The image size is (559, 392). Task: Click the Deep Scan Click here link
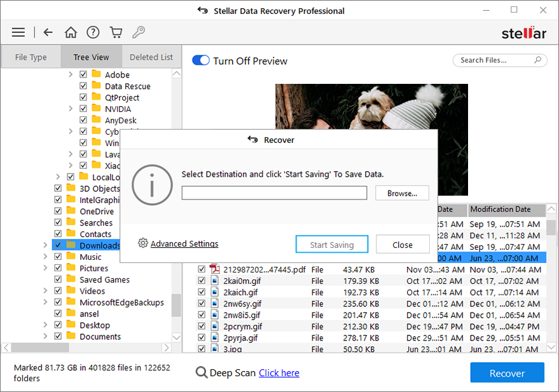(x=279, y=373)
